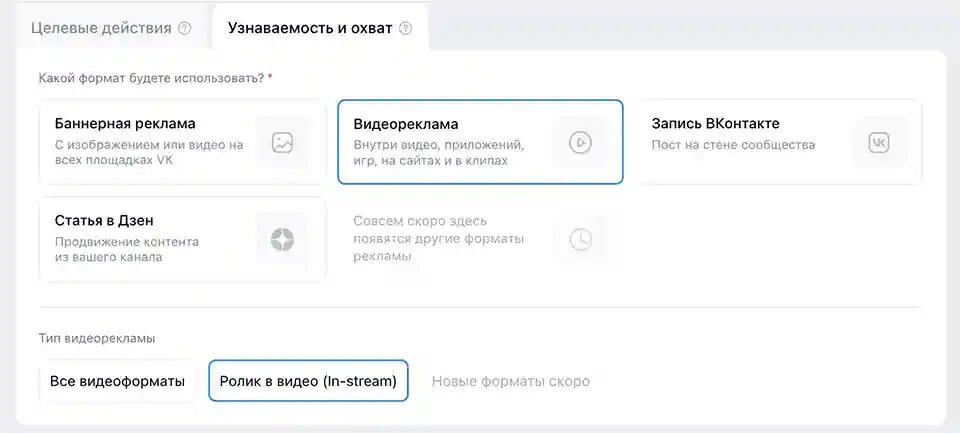Viewport: 960px width, 433px height.
Task: Click description С изображением или видео
Action: click(149, 153)
